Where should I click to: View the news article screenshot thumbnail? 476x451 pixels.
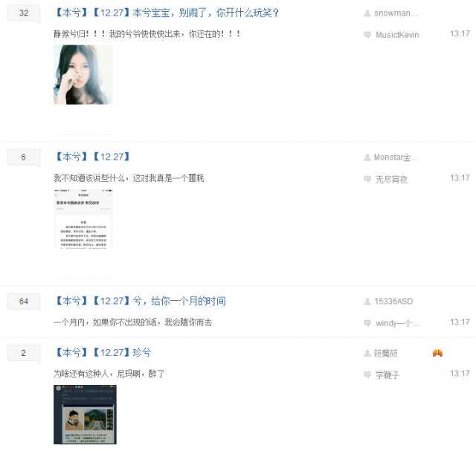click(83, 219)
